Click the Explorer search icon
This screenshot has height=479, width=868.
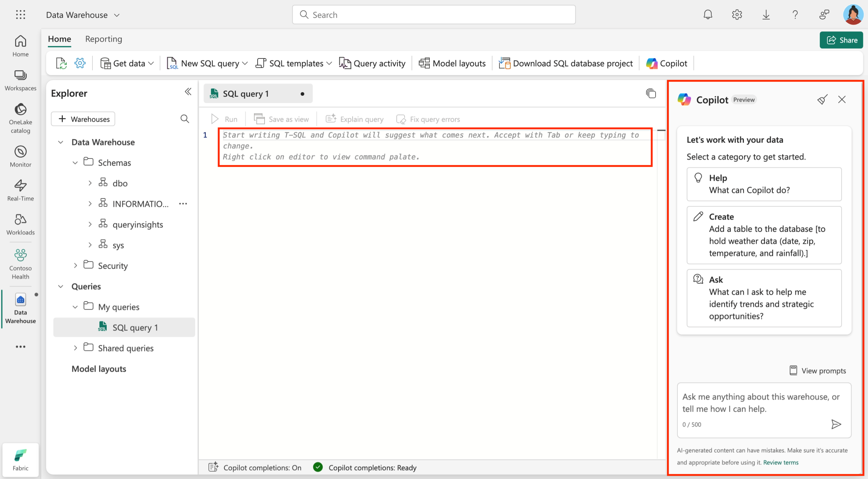click(185, 119)
